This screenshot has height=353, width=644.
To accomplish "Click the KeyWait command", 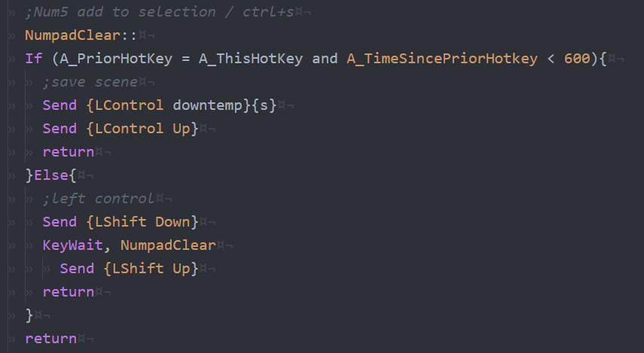I will (x=73, y=245).
